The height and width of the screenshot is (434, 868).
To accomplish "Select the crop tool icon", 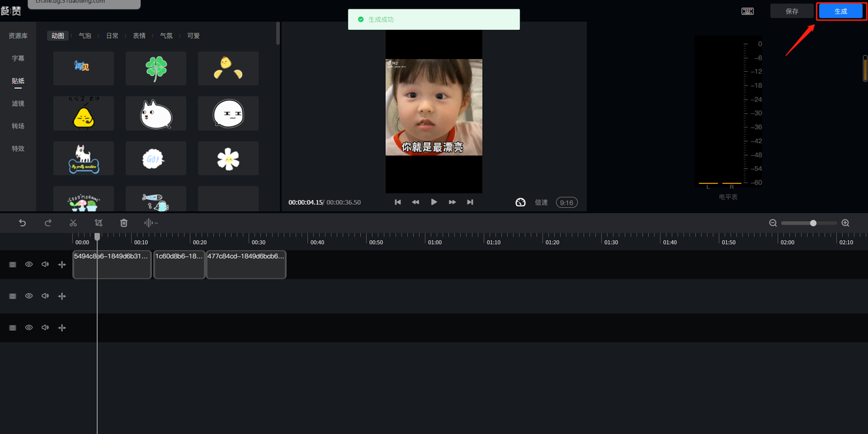I will (98, 223).
